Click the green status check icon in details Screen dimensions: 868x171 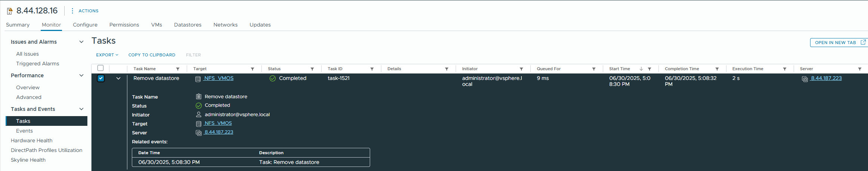(x=199, y=106)
